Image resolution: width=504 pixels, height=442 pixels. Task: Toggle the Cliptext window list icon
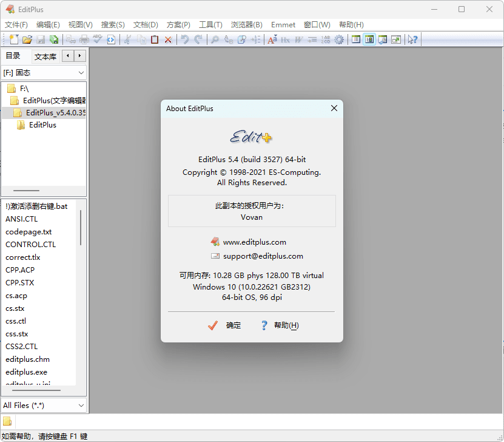[x=356, y=39]
